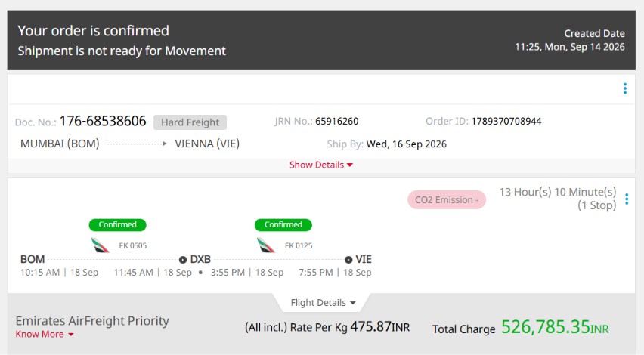Click Emirates AirFreight Priority product name
The height and width of the screenshot is (355, 644).
tap(92, 321)
